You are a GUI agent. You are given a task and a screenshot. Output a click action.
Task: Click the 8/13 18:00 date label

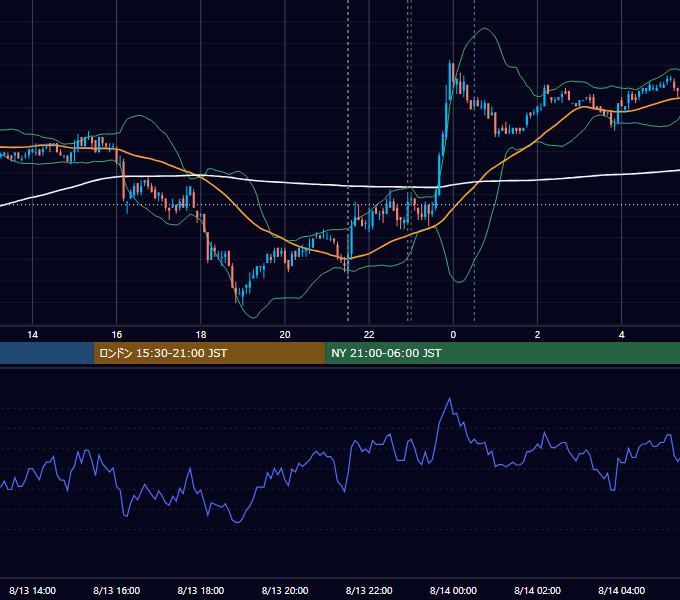click(x=201, y=590)
